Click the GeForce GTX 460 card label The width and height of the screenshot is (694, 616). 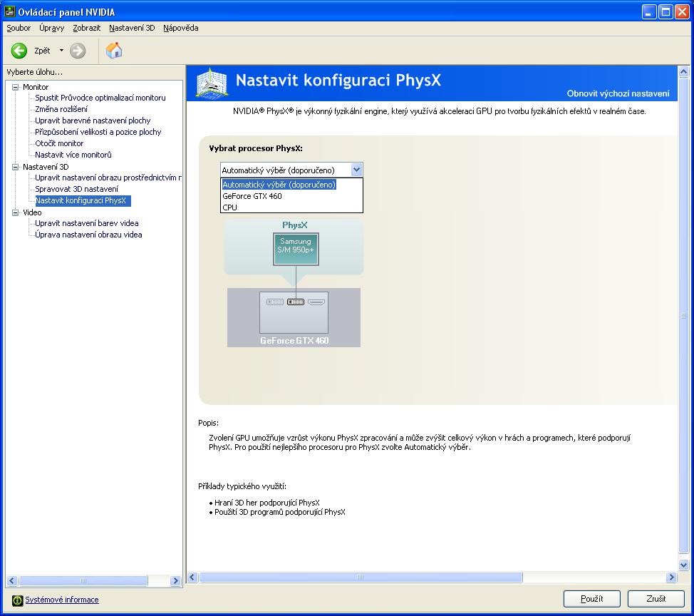(294, 341)
